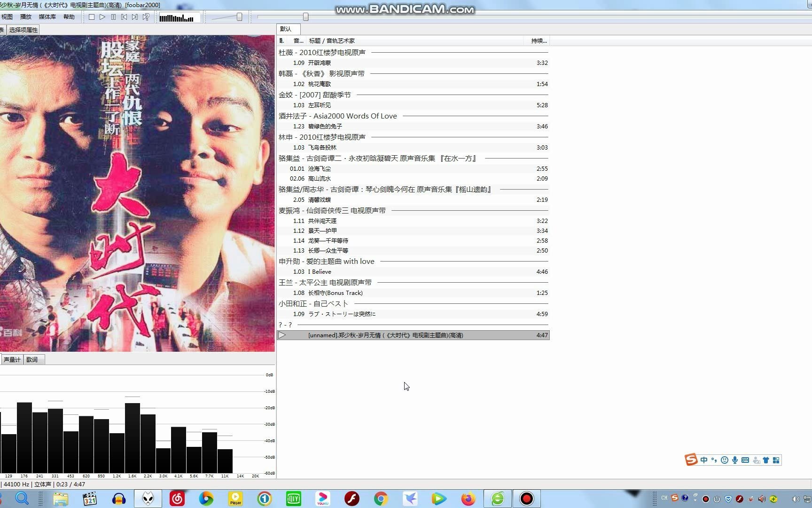Click the Play button in toolbar
This screenshot has width=812, height=508.
[x=102, y=17]
